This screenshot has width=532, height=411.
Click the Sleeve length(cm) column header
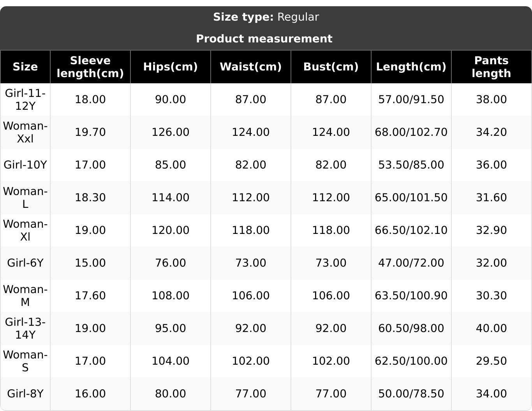pos(90,67)
